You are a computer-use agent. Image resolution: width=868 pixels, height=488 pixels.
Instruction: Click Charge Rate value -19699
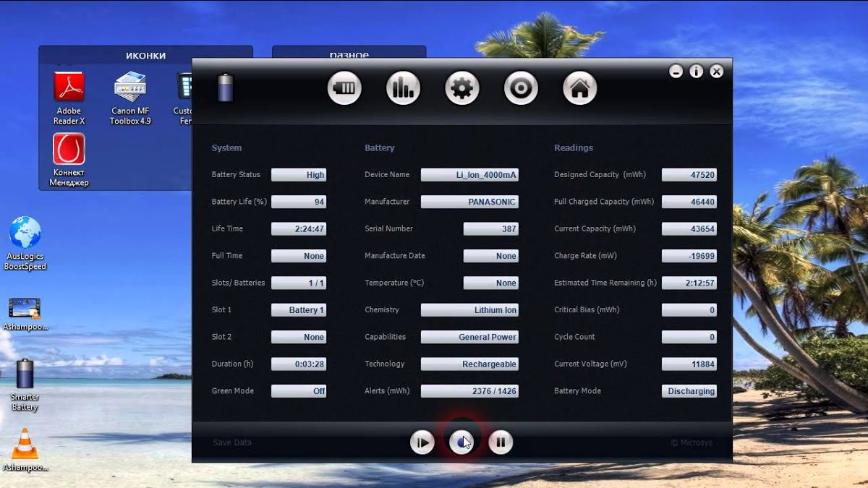tap(689, 256)
